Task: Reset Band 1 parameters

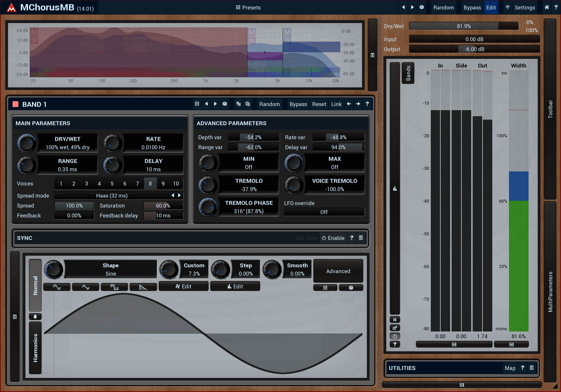Action: point(319,104)
